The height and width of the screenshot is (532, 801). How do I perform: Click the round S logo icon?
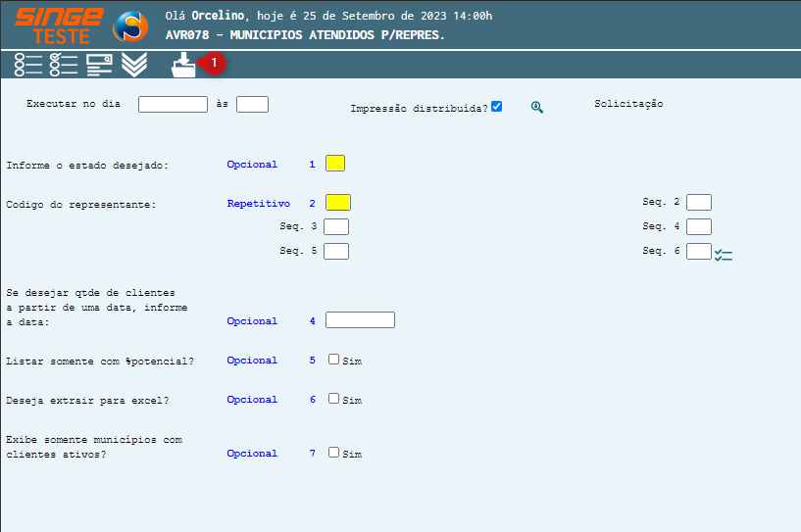pyautogui.click(x=130, y=24)
